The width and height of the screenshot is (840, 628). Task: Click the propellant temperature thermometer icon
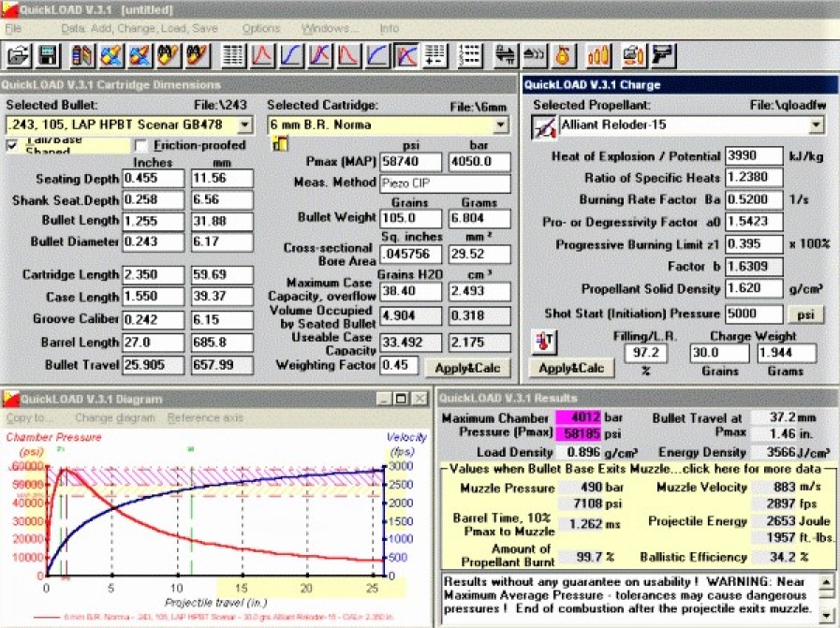(x=542, y=343)
